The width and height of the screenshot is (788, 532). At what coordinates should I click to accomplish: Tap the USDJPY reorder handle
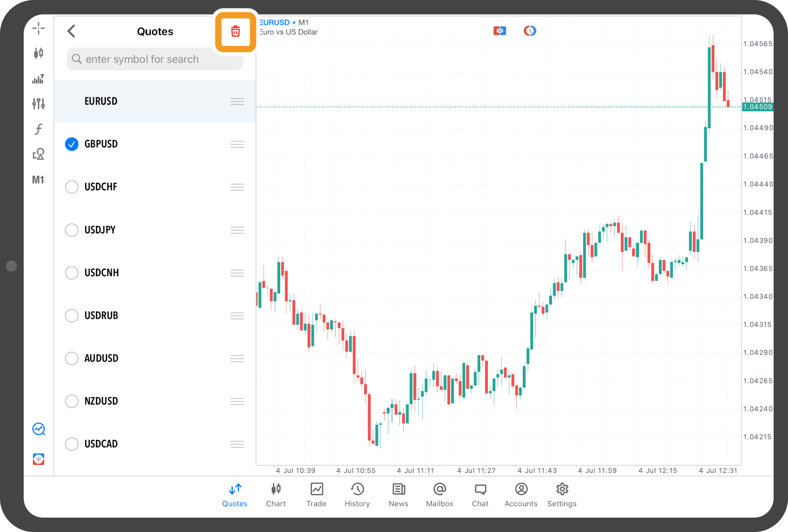coord(237,230)
